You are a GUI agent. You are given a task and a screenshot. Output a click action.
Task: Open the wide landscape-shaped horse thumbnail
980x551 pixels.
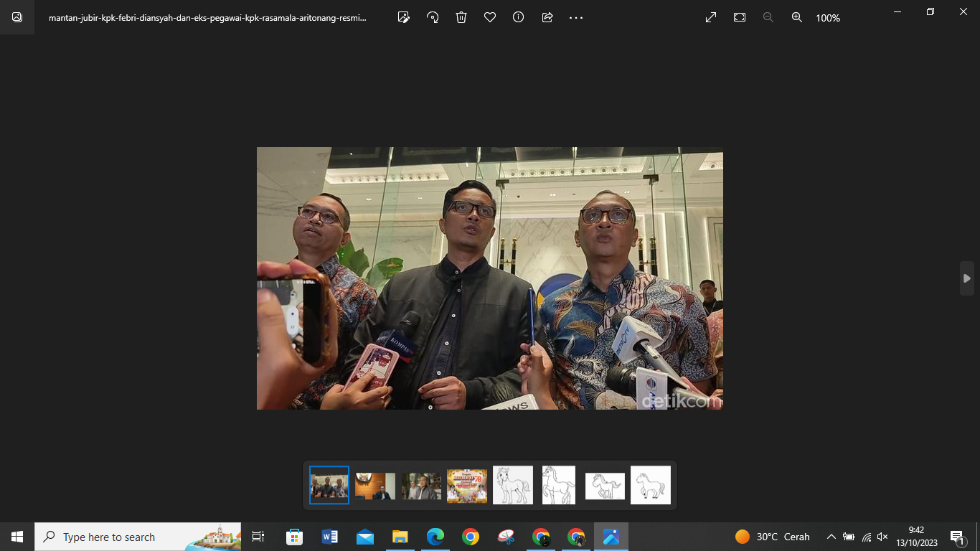(x=605, y=486)
